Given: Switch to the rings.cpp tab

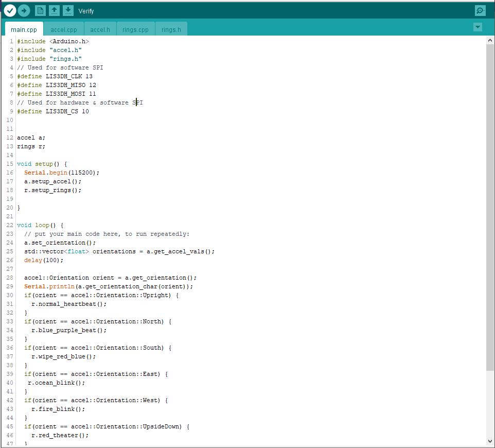Looking at the screenshot, I should [x=135, y=29].
